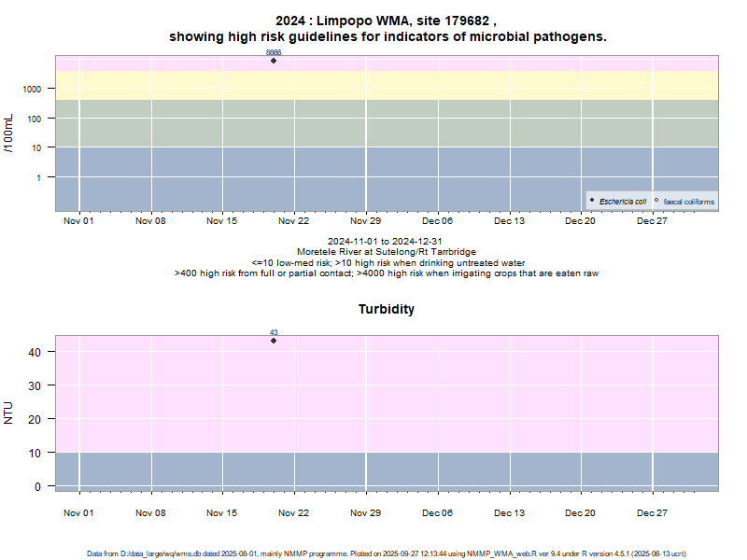Click the /100mL y-axis label
Screen dimensions: 747x560
tap(9, 133)
